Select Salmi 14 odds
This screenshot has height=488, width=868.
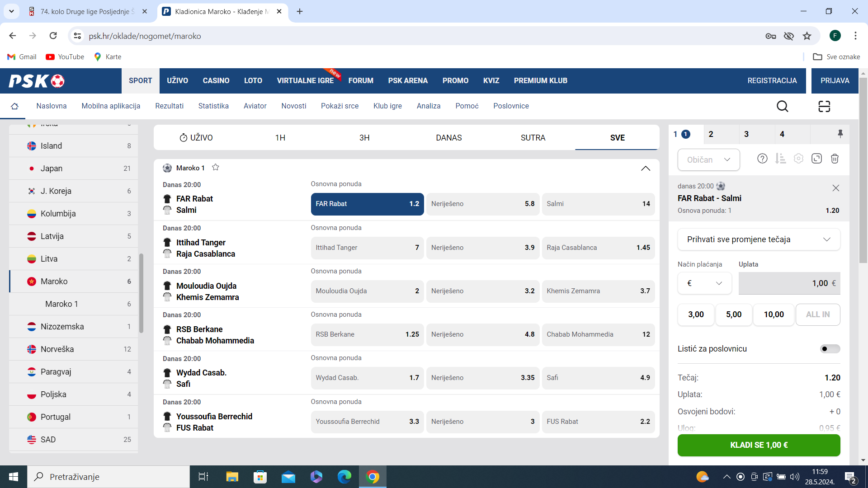tap(598, 204)
